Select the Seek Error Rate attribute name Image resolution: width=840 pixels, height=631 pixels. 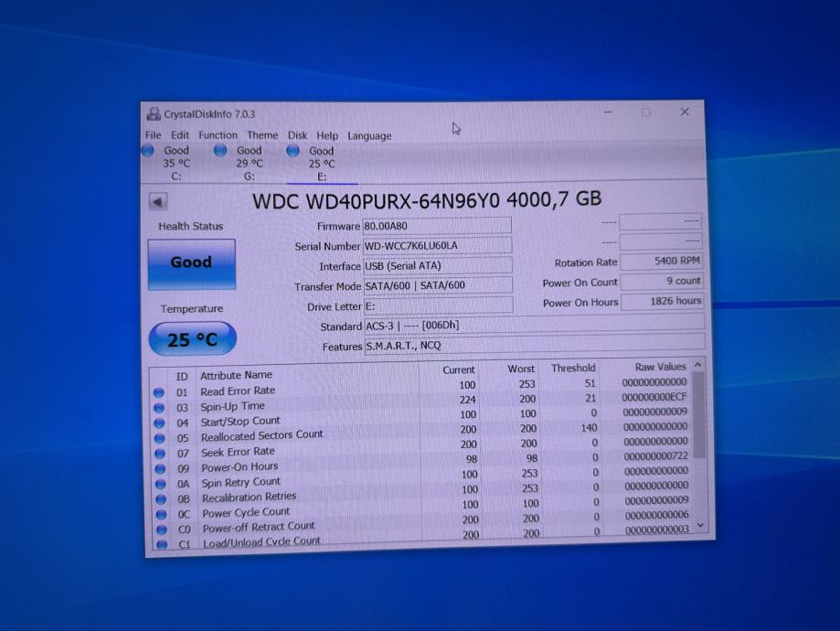[238, 452]
